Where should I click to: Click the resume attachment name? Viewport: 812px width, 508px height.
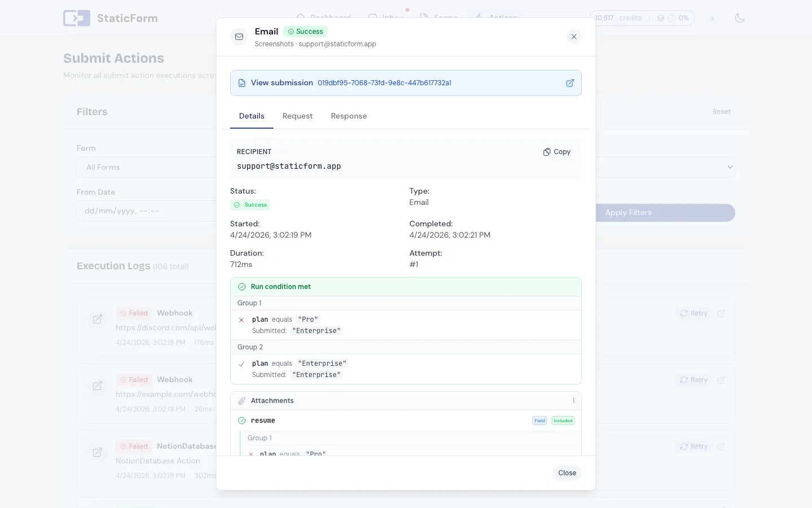263,421
